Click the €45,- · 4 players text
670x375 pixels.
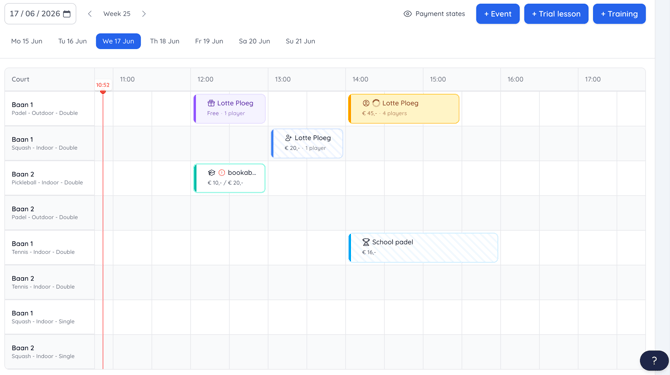pyautogui.click(x=385, y=113)
